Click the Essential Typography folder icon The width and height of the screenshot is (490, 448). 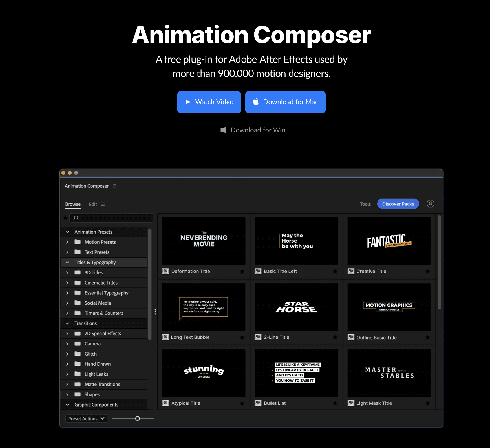78,292
